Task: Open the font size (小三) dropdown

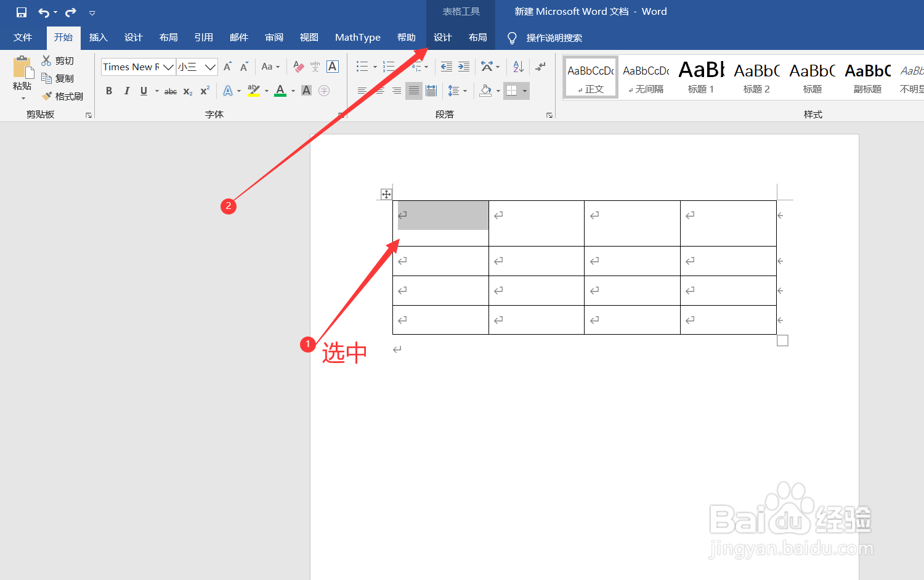Action: pos(210,67)
